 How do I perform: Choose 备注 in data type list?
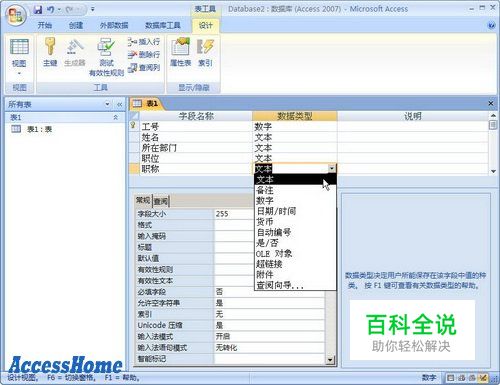click(x=295, y=190)
